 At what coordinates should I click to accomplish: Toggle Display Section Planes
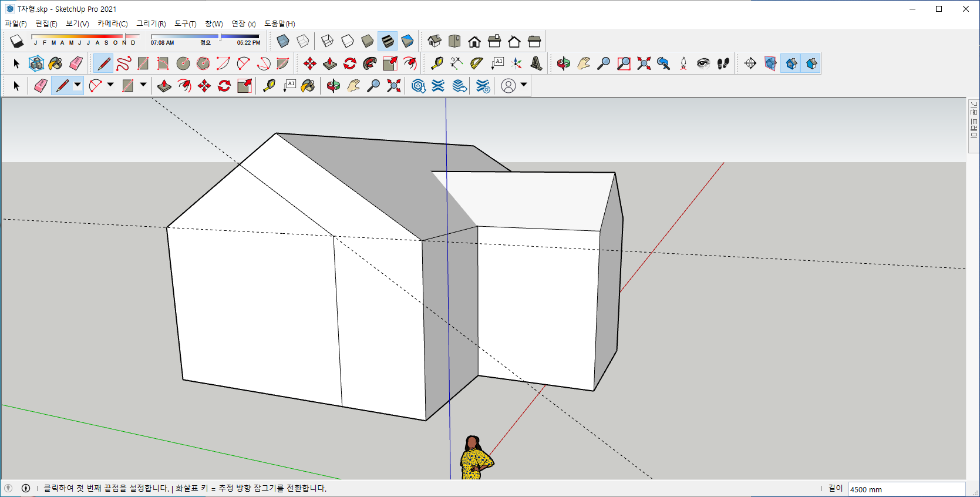[x=770, y=63]
